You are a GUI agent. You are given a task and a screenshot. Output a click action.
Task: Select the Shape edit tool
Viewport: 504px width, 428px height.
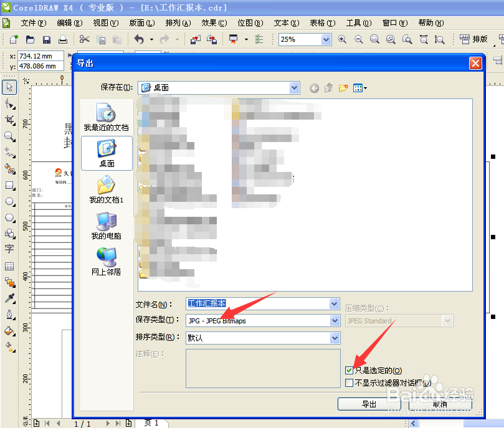coord(9,104)
